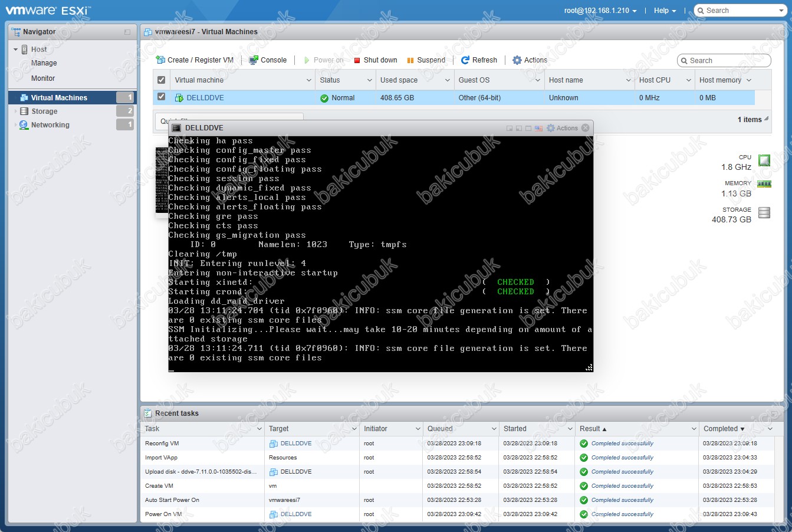The image size is (792, 532).
Task: Open the Host name column dropdown arrow
Action: coord(629,80)
